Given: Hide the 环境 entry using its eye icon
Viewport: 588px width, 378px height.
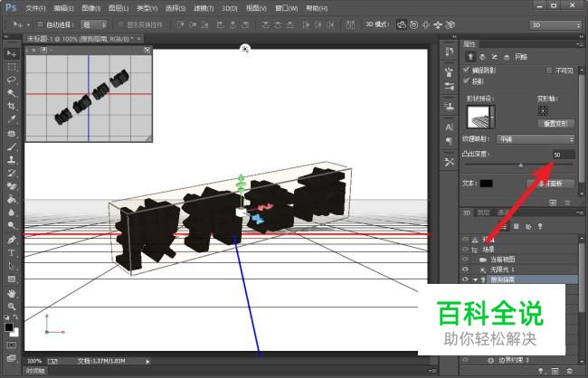Looking at the screenshot, I should [x=465, y=240].
